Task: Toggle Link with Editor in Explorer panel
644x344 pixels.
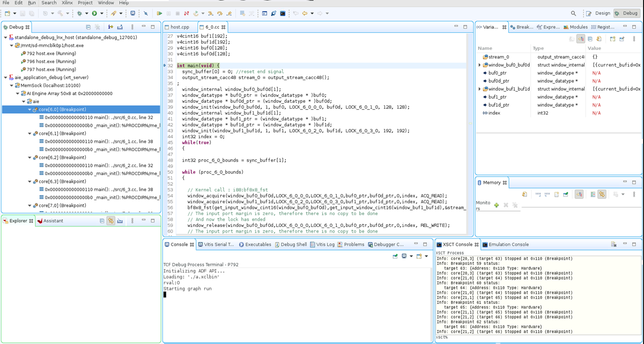Action: (111, 221)
